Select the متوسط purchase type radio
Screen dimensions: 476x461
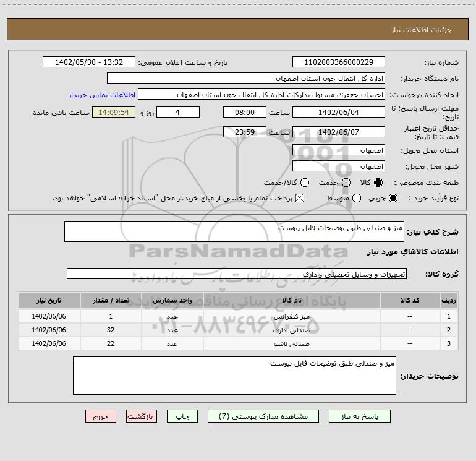point(357,198)
